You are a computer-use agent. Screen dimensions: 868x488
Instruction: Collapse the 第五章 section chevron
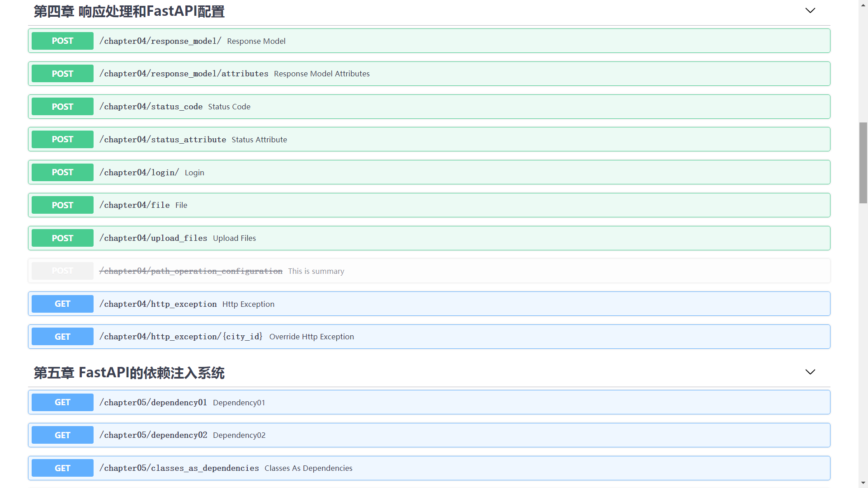810,372
